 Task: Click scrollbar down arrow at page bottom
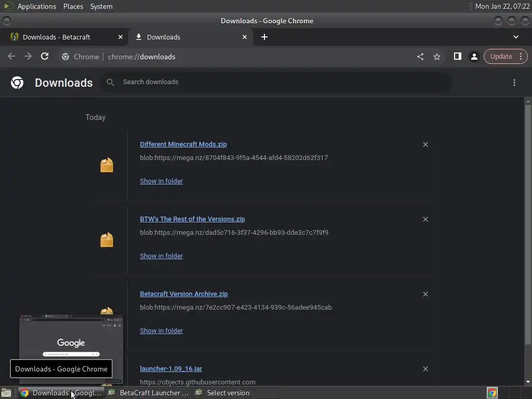[x=528, y=382]
